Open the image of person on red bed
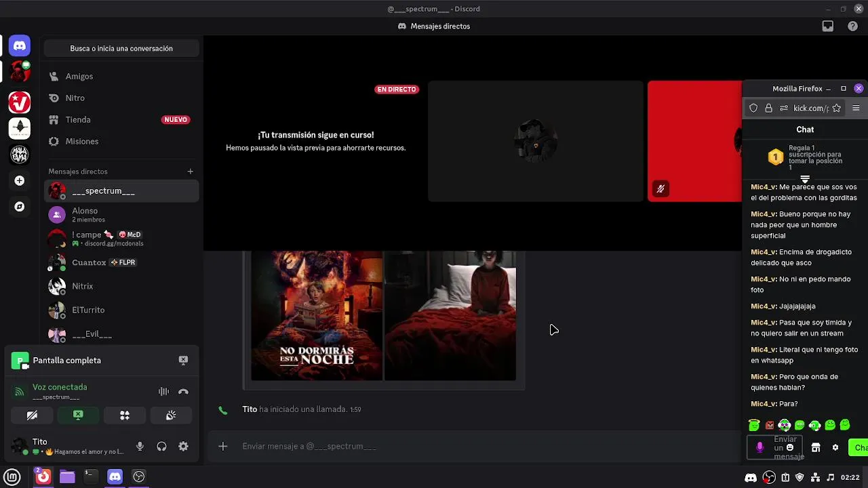The width and height of the screenshot is (868, 488). 450,315
